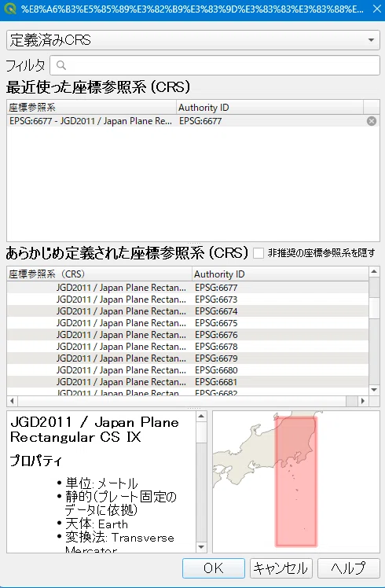The width and height of the screenshot is (385, 588).
Task: Click the 単位: メートル property line
Action: (101, 483)
